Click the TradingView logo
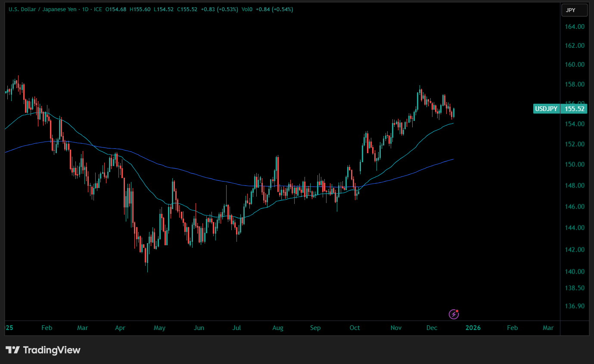Image resolution: width=594 pixels, height=364 pixels. [43, 350]
